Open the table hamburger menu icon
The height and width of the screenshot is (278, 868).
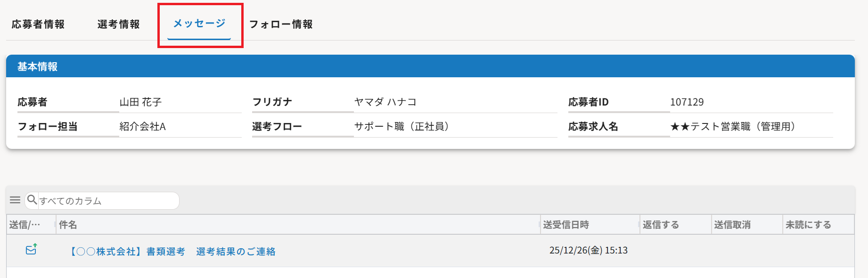[x=15, y=200]
